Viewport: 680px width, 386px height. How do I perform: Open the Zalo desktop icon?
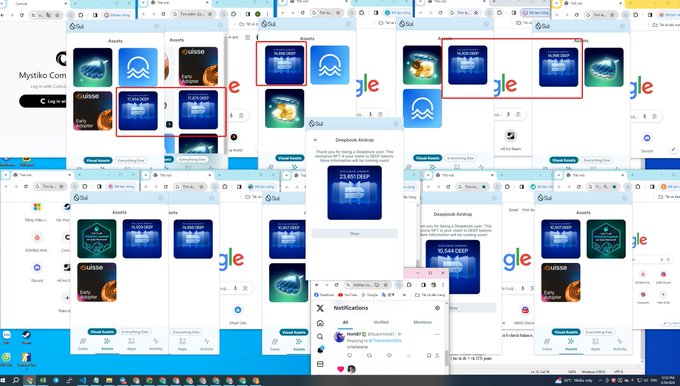(7, 337)
